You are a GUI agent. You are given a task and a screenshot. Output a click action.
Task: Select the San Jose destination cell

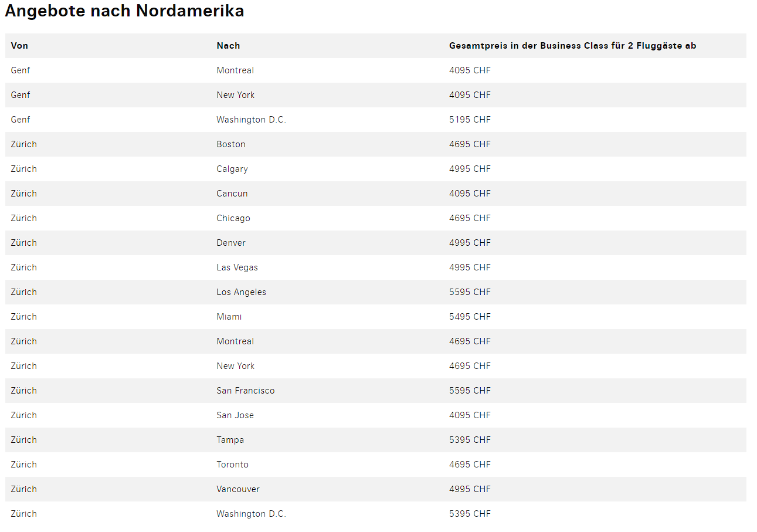235,415
